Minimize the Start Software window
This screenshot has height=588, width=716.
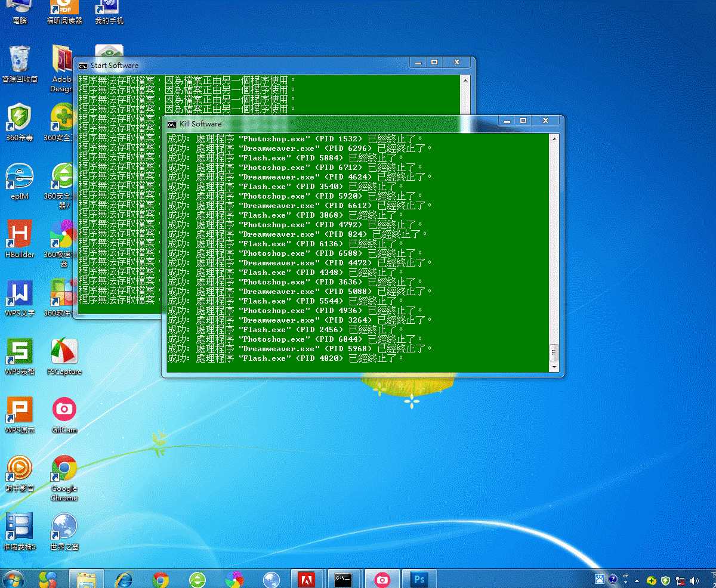tap(418, 62)
